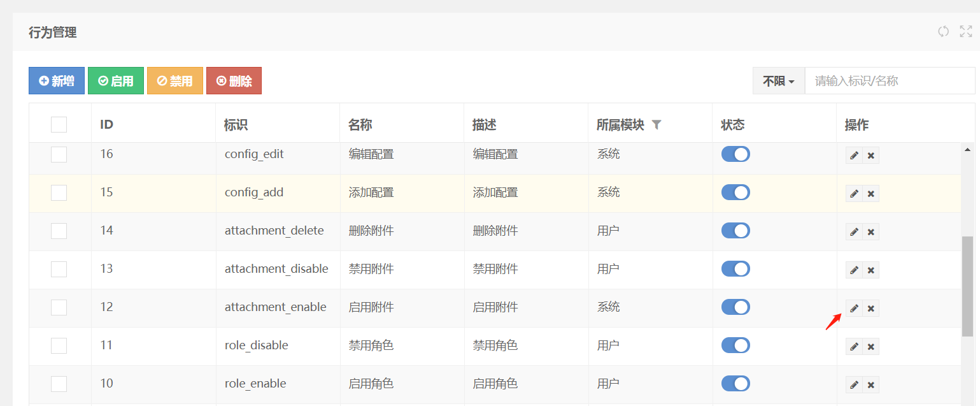Screen dimensions: 980x406
Task: Open the 不限 filter dropdown
Action: (x=778, y=80)
